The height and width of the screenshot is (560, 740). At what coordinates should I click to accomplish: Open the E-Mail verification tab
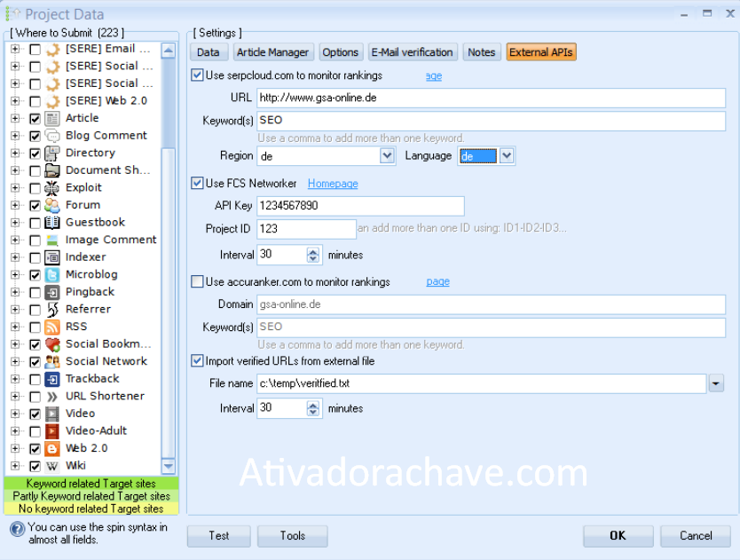[x=412, y=51]
